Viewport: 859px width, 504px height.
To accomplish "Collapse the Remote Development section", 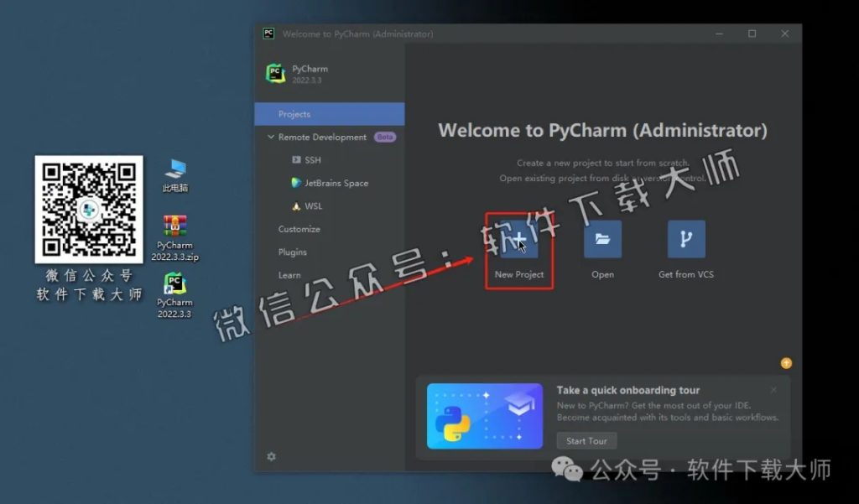I will point(271,137).
